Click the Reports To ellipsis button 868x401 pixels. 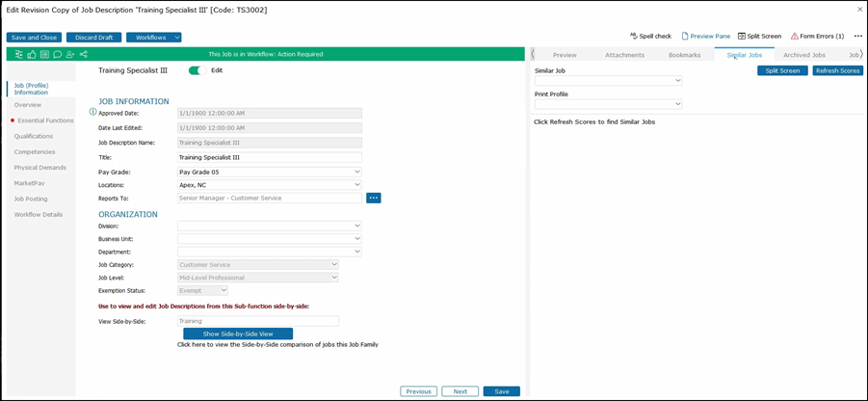point(374,198)
